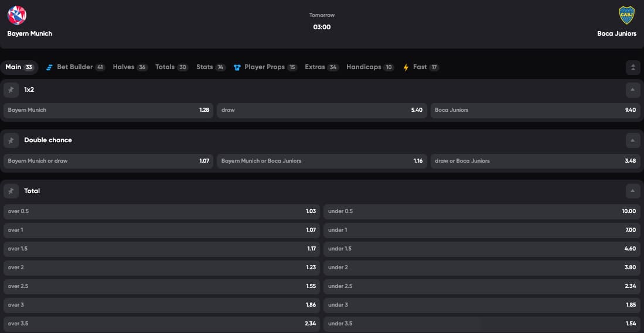This screenshot has height=333, width=644.
Task: Bet on draw at 5.40
Action: point(322,111)
